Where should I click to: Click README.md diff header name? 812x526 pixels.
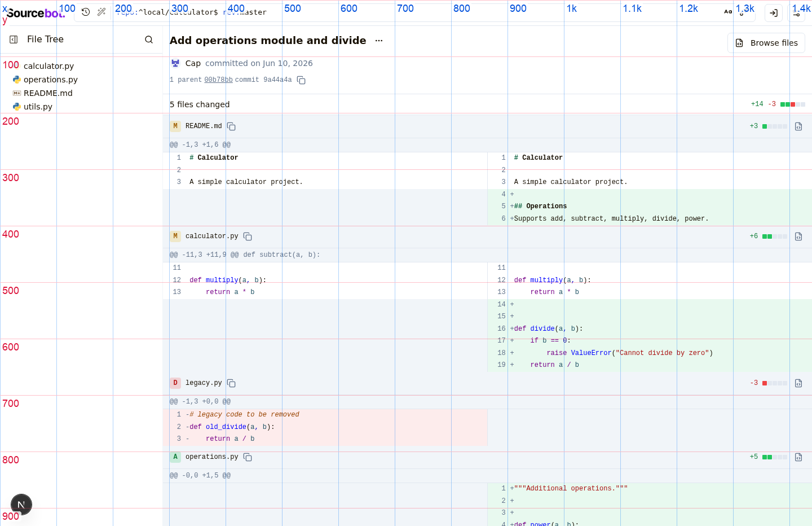pyautogui.click(x=204, y=126)
